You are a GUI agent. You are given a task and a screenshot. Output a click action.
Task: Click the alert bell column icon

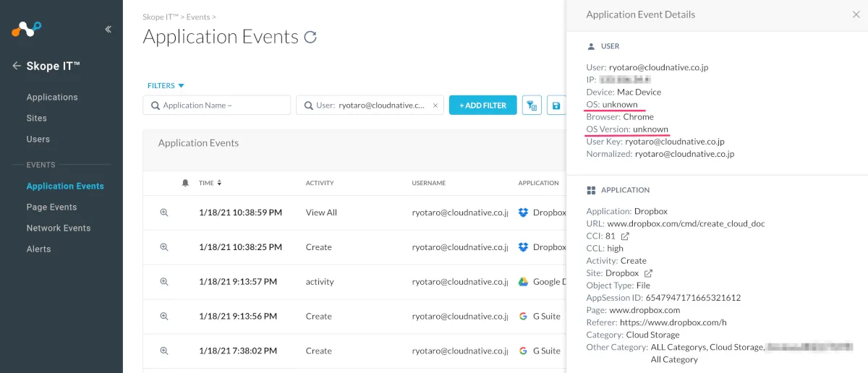coord(185,183)
